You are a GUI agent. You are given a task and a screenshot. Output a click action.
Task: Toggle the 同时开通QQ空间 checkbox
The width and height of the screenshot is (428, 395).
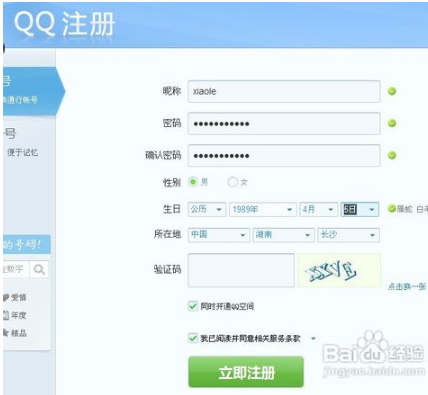193,306
